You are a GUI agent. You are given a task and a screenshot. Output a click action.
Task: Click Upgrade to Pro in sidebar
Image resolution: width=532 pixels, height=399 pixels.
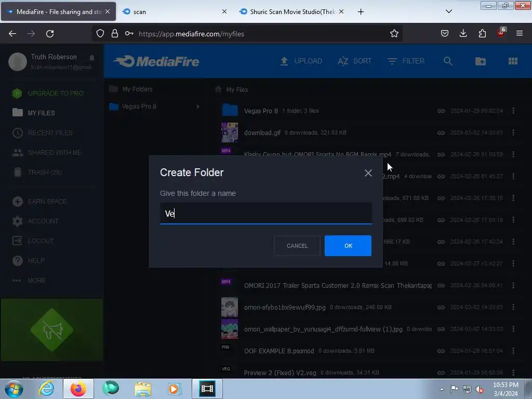coord(48,94)
